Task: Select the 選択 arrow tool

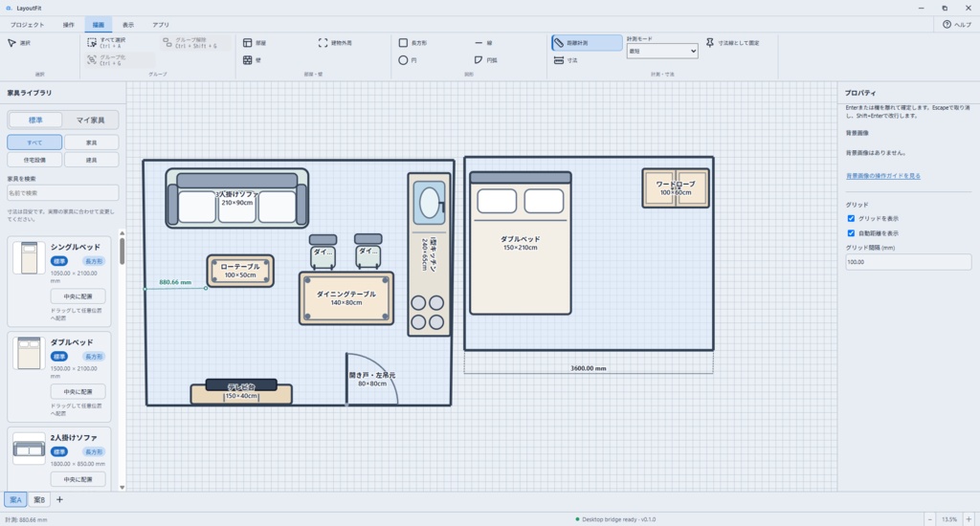Action: pyautogui.click(x=19, y=43)
